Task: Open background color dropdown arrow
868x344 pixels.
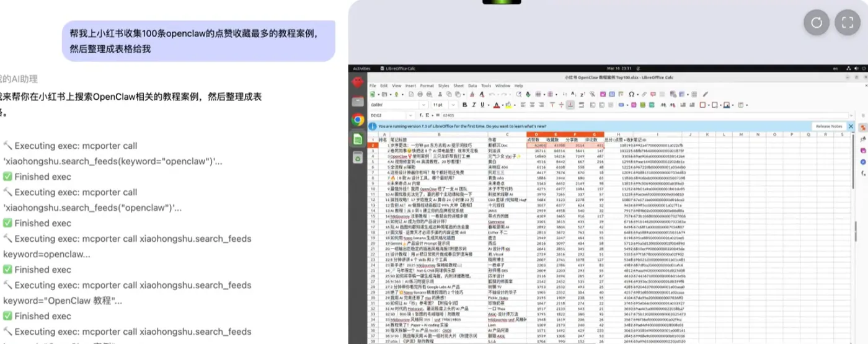Action: (x=515, y=105)
